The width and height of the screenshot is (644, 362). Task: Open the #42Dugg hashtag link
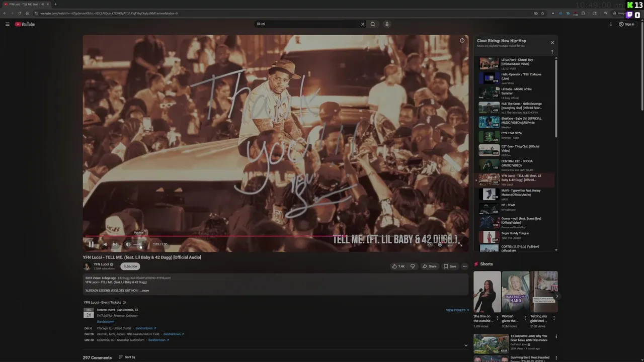tap(124, 278)
